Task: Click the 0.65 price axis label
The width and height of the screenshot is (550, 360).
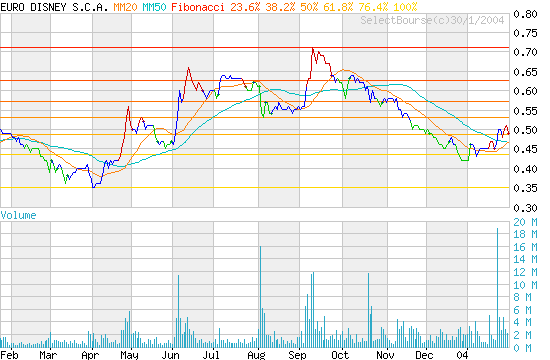Action: pos(525,72)
